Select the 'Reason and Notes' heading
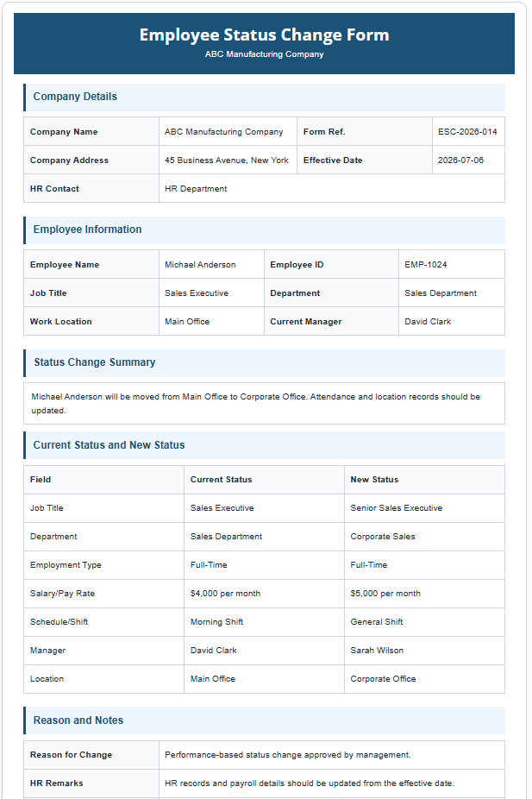Image resolution: width=532 pixels, height=799 pixels. pyautogui.click(x=78, y=720)
